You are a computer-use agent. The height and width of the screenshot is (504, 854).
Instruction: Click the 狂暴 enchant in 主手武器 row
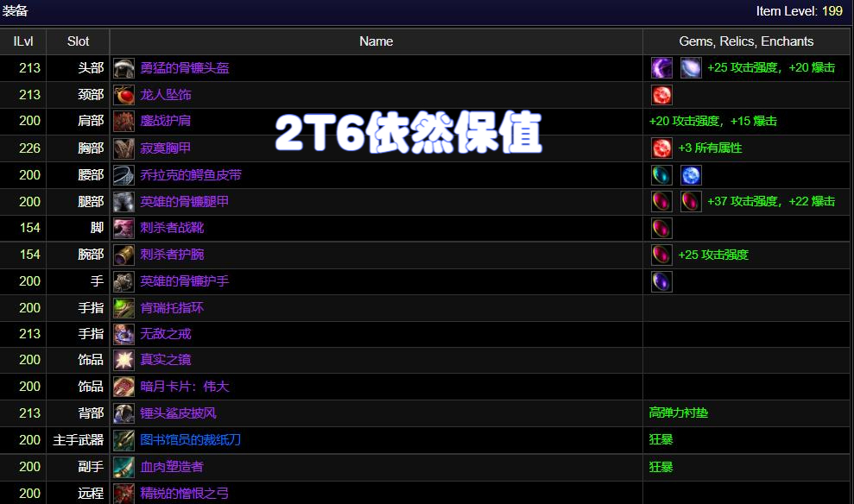pyautogui.click(x=661, y=440)
